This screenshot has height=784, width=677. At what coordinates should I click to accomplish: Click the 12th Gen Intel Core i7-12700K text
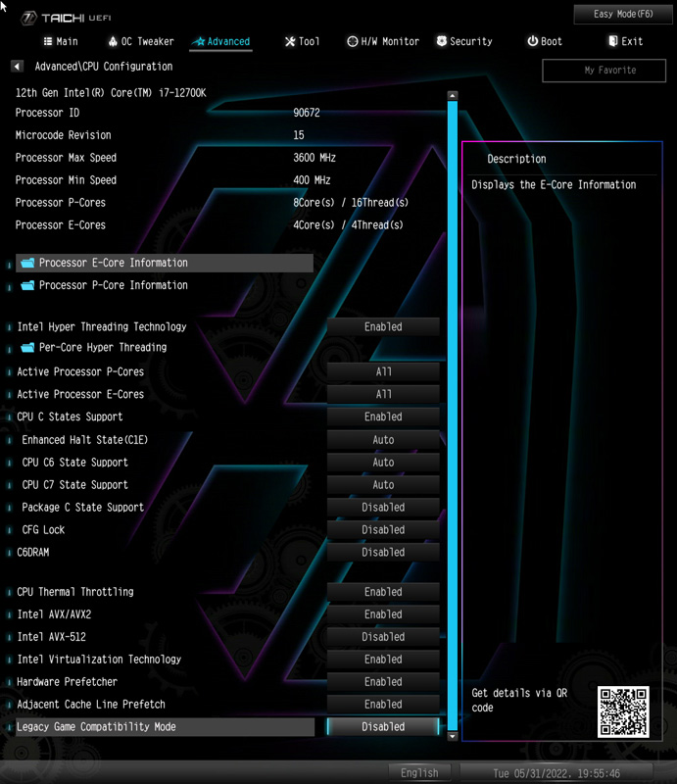(x=111, y=92)
